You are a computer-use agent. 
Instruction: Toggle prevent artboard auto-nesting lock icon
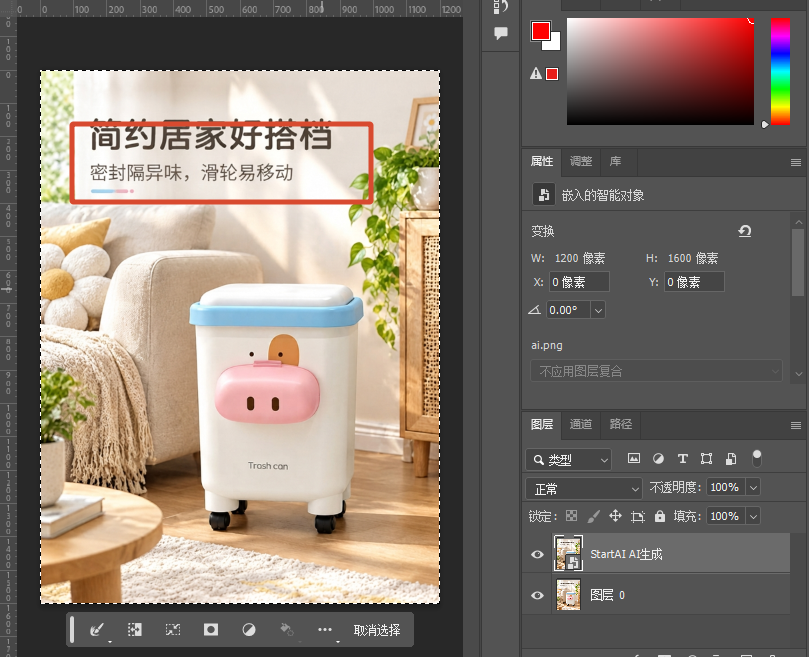(638, 516)
